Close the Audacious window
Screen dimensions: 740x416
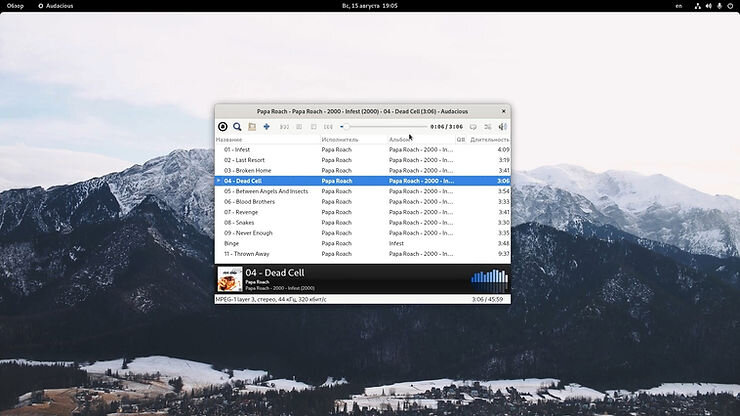tap(504, 111)
